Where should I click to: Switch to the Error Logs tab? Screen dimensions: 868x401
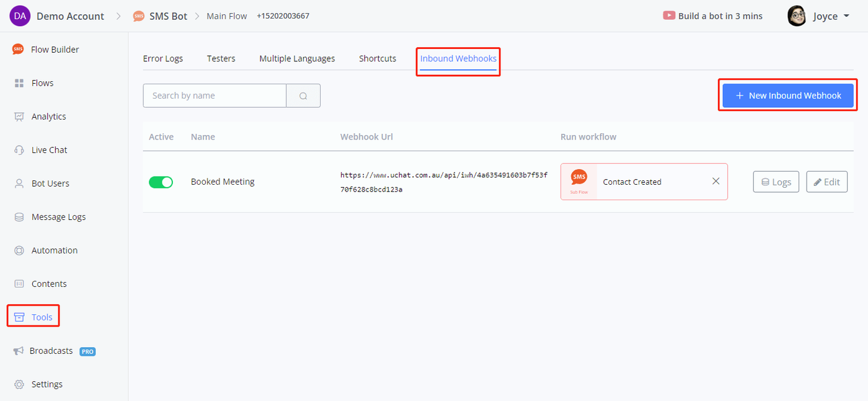[163, 58]
